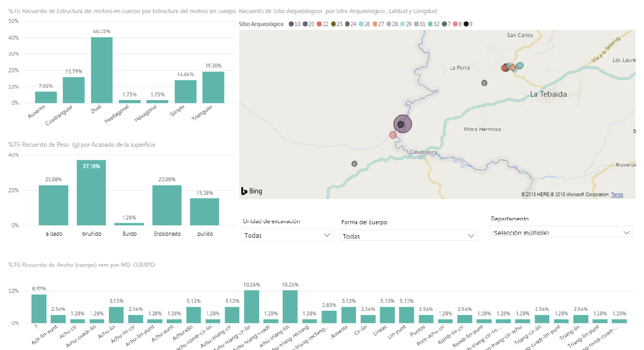Click the pink bubble near Casablanca
644x350 pixels.
point(393,135)
